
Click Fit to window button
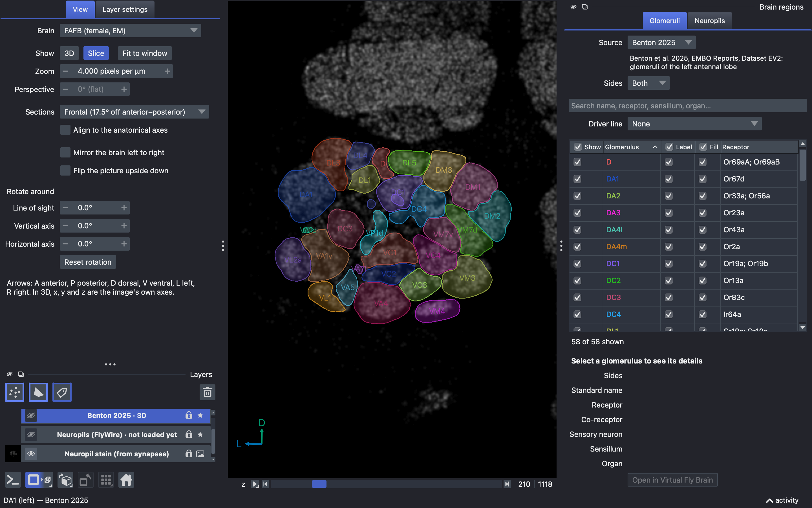pos(145,53)
